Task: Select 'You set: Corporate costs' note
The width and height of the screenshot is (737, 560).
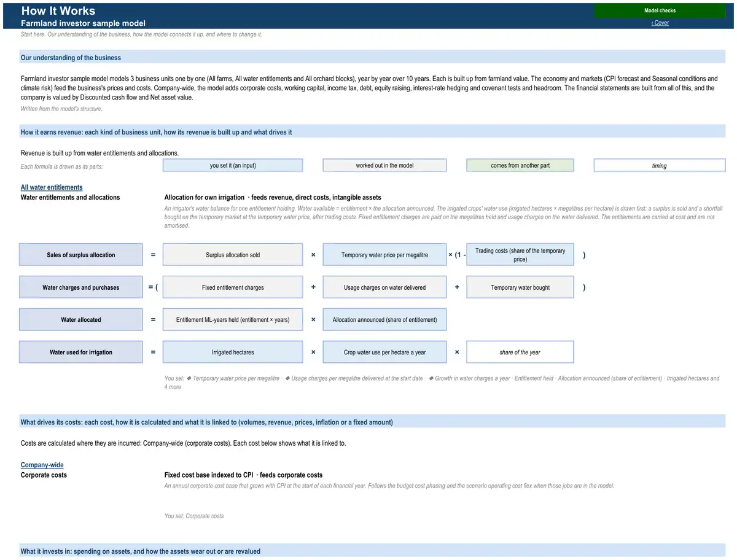Action: [194, 516]
